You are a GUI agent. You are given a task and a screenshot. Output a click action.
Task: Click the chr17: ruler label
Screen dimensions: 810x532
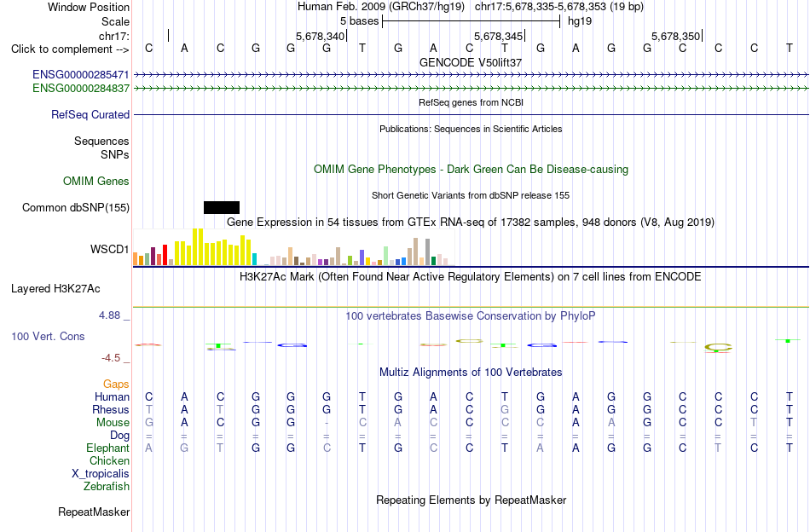coord(114,36)
